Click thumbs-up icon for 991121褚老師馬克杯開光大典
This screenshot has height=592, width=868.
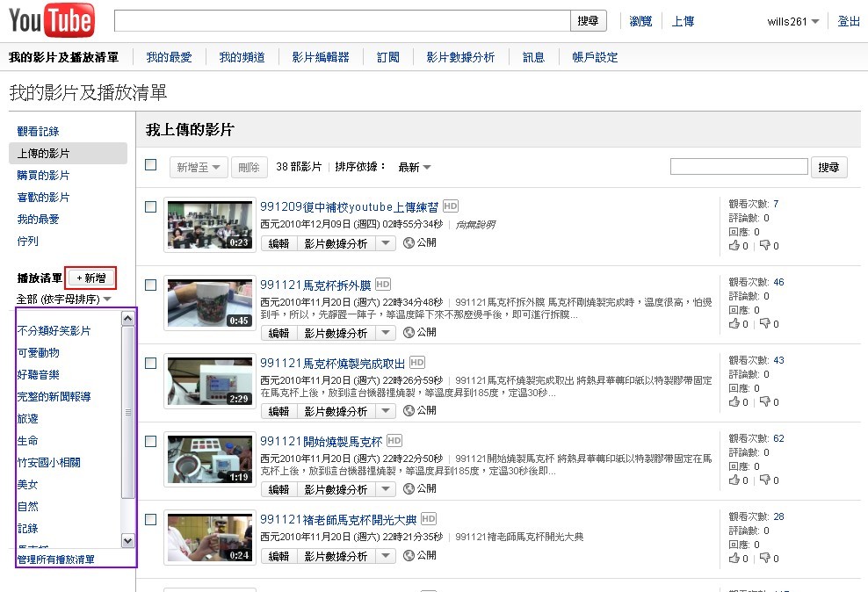(734, 558)
